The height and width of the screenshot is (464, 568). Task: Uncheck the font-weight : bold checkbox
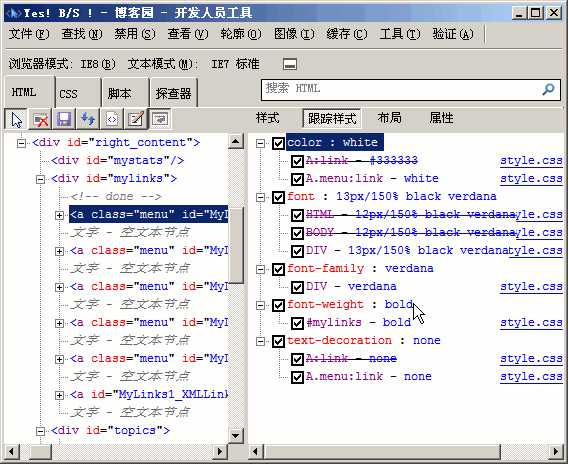278,305
